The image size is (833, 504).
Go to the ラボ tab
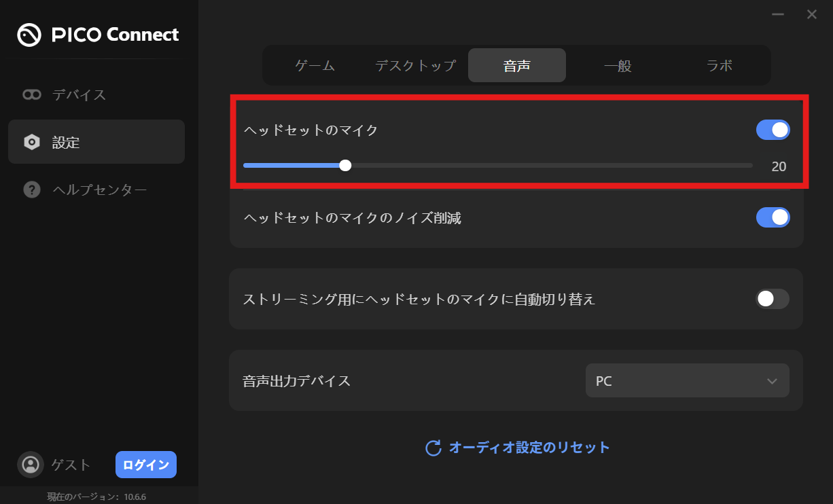click(719, 66)
